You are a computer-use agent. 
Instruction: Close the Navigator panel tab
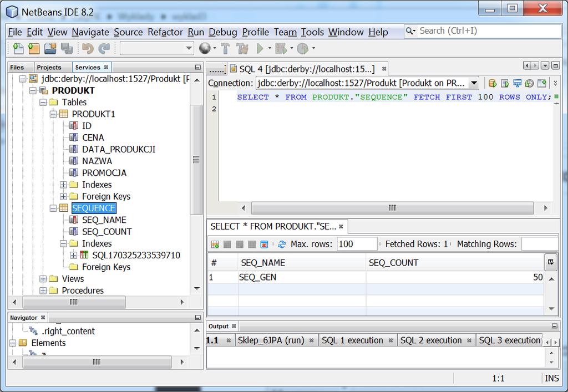tap(43, 318)
